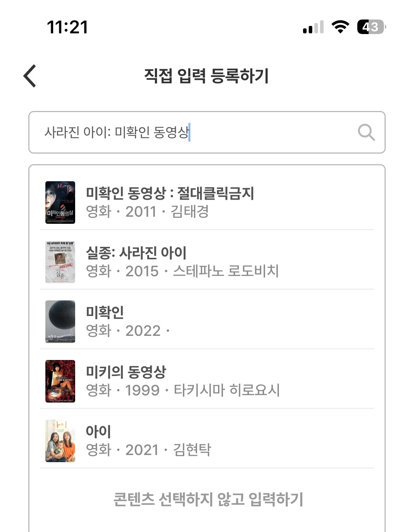Tap the 11:21 clock in status bar
This screenshot has height=532, width=414.
tap(67, 27)
